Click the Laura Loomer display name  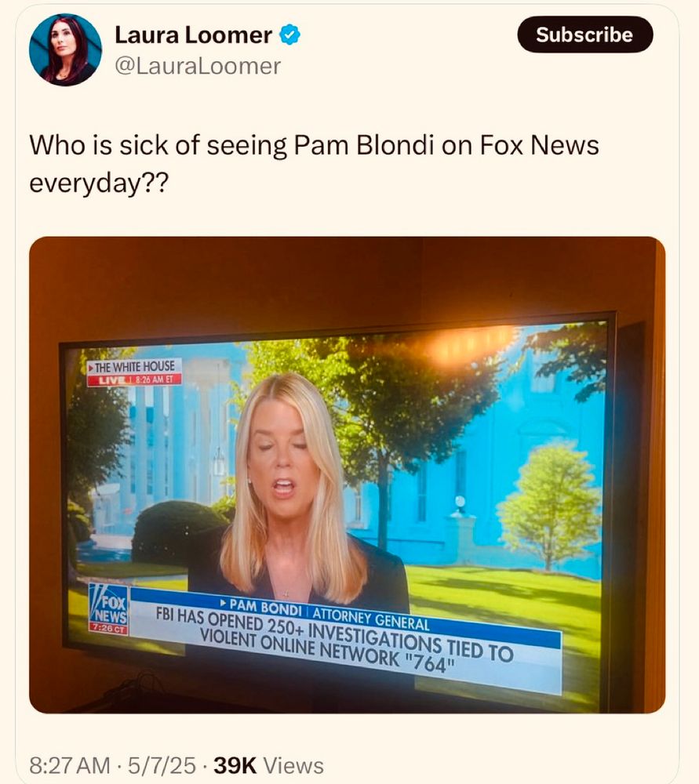coord(193,35)
